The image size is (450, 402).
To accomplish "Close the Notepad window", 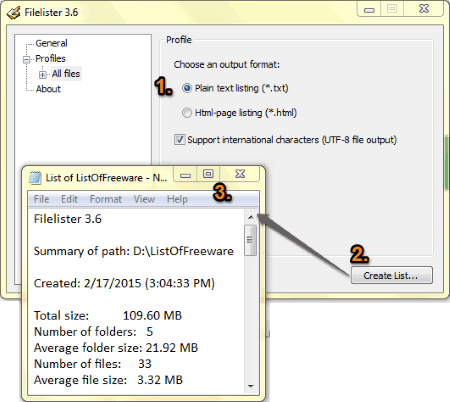I will point(240,174).
